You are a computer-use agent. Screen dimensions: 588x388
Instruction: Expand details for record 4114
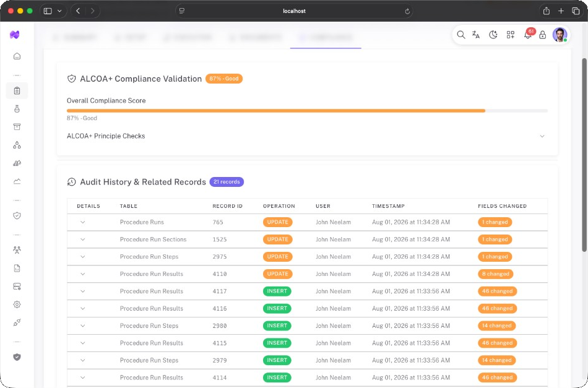tap(82, 377)
